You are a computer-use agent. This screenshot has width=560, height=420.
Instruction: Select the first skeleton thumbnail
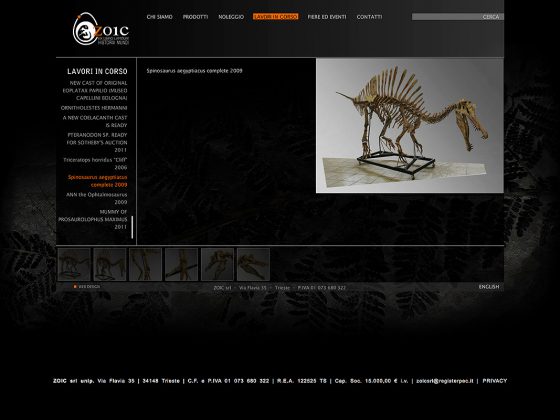tap(74, 265)
